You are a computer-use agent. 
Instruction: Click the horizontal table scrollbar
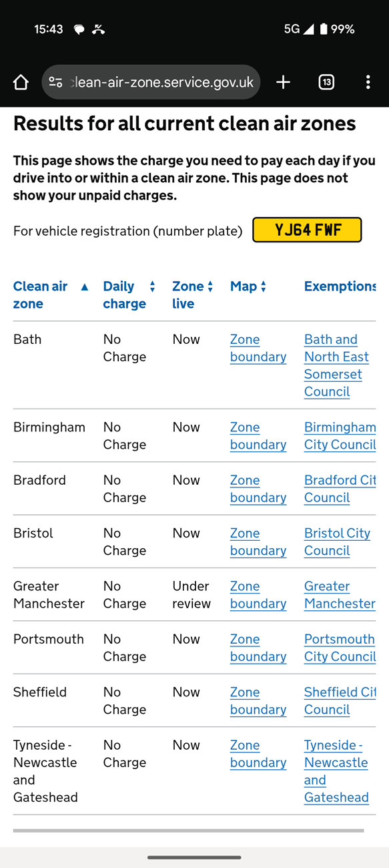(x=188, y=831)
